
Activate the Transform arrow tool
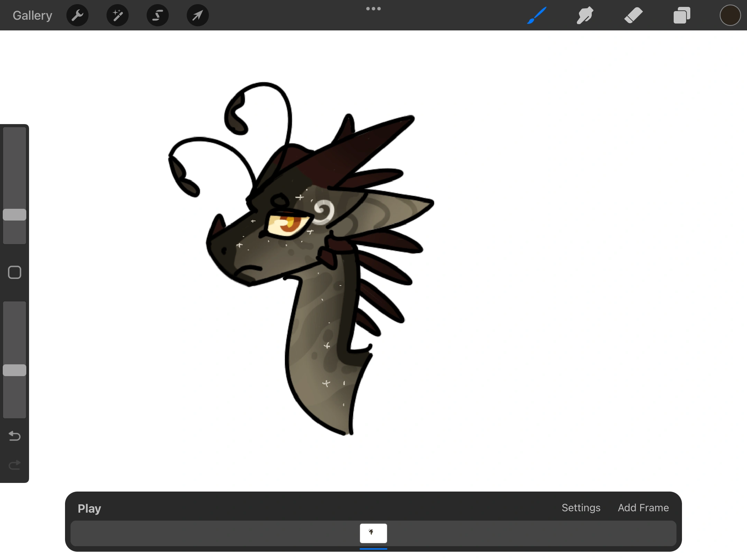198,15
